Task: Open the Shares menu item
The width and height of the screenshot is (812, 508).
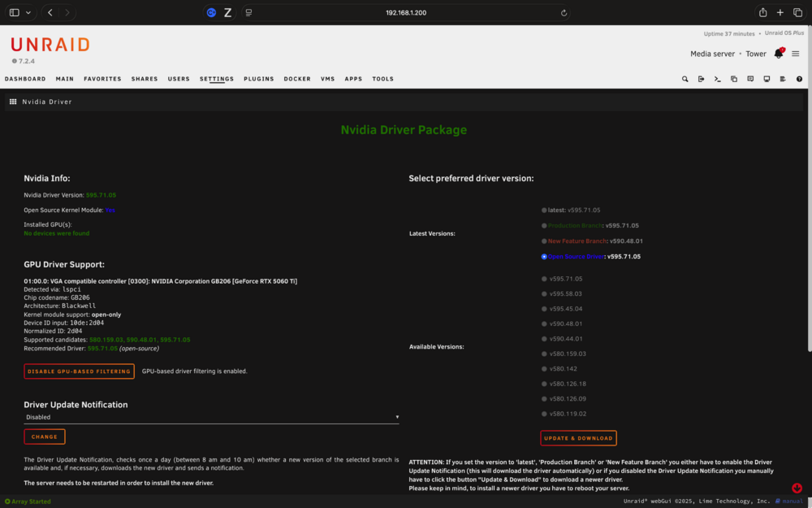Action: [x=145, y=79]
